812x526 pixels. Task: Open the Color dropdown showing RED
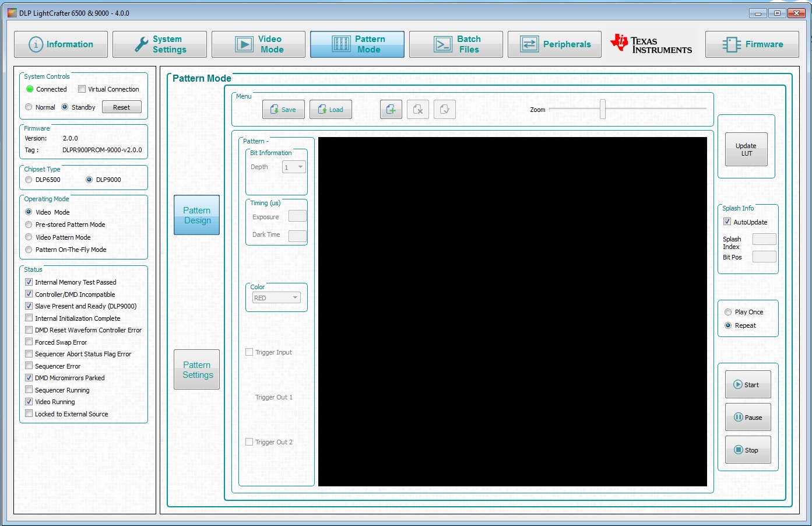(x=276, y=298)
